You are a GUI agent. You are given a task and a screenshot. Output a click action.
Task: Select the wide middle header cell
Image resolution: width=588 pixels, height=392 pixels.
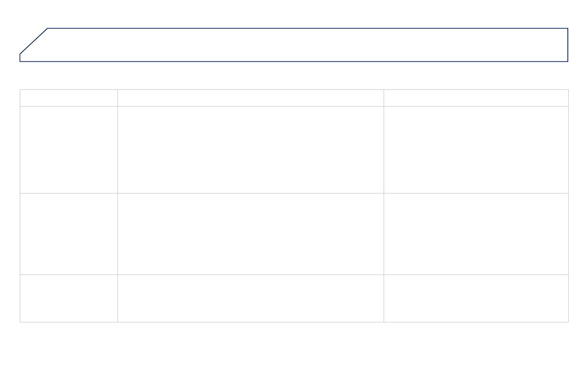251,98
